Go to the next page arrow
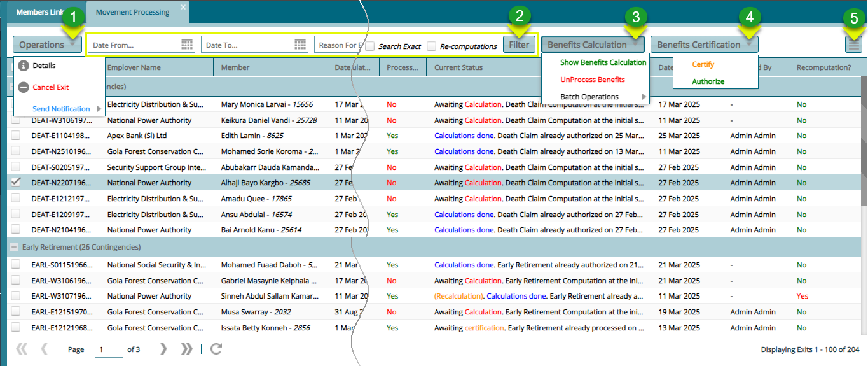 (x=163, y=349)
